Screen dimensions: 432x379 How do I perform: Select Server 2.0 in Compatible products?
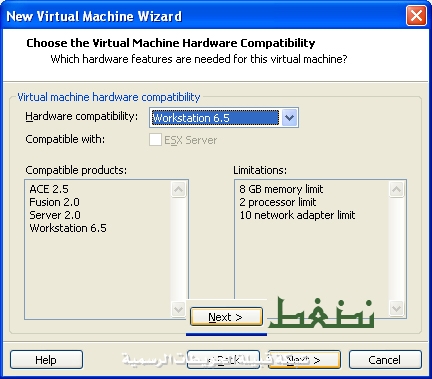point(55,215)
